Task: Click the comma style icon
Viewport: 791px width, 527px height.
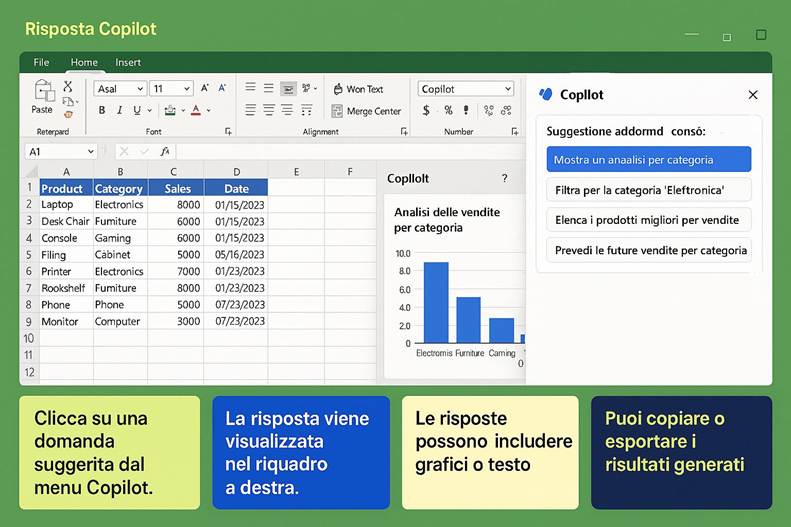Action: click(466, 110)
